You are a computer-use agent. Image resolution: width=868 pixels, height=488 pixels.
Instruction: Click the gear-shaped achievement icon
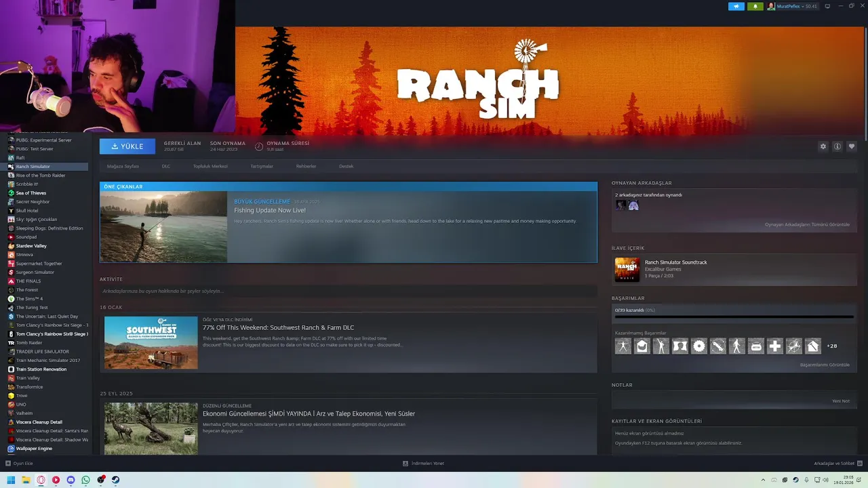(699, 346)
